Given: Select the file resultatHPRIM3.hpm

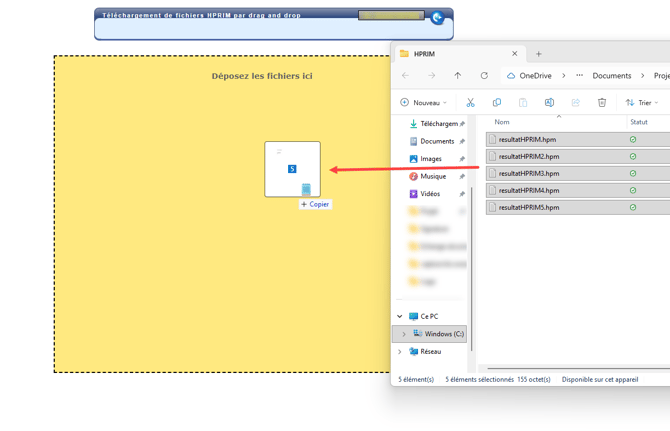Looking at the screenshot, I should tap(529, 174).
